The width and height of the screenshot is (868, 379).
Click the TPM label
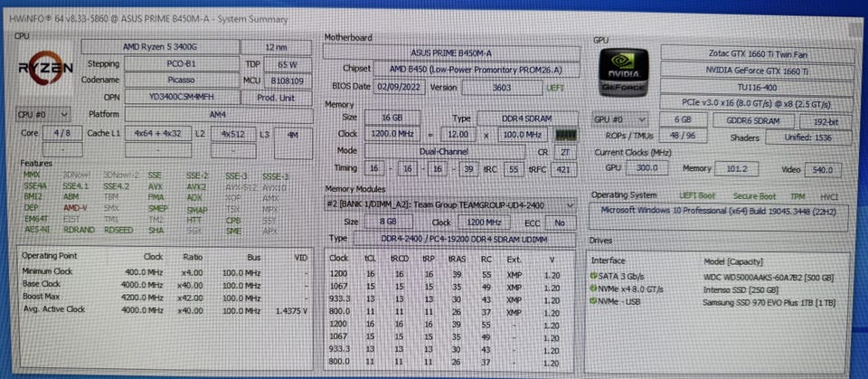pos(797,196)
